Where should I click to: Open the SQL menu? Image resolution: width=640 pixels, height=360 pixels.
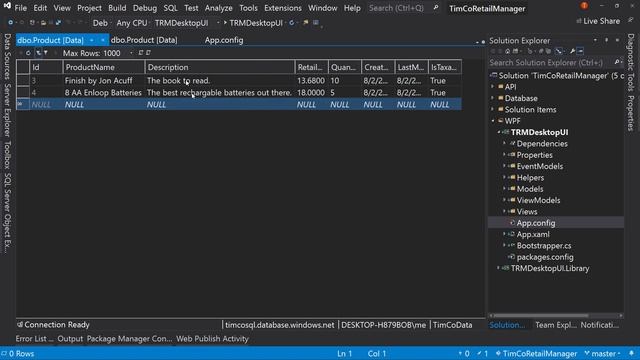(x=170, y=8)
